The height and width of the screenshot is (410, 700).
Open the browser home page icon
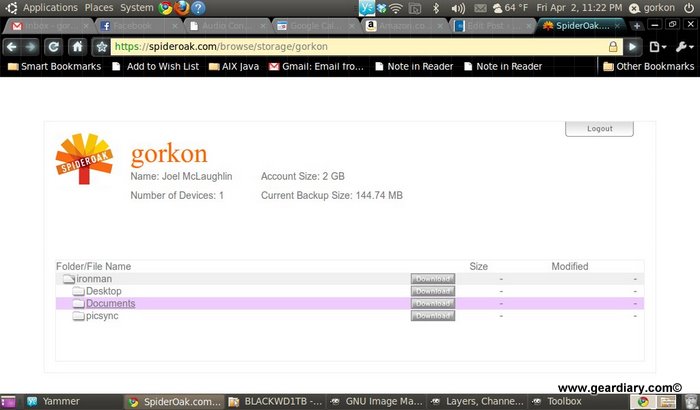click(77, 46)
